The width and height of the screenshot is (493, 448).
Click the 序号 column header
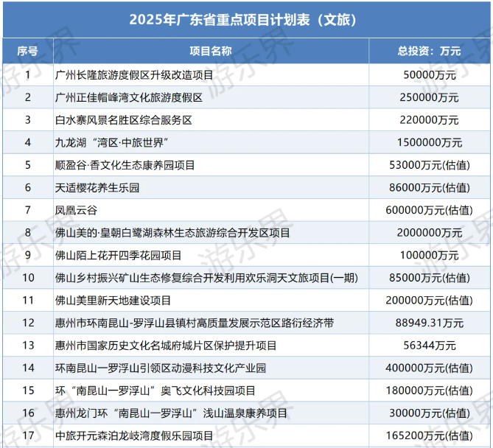coord(28,51)
